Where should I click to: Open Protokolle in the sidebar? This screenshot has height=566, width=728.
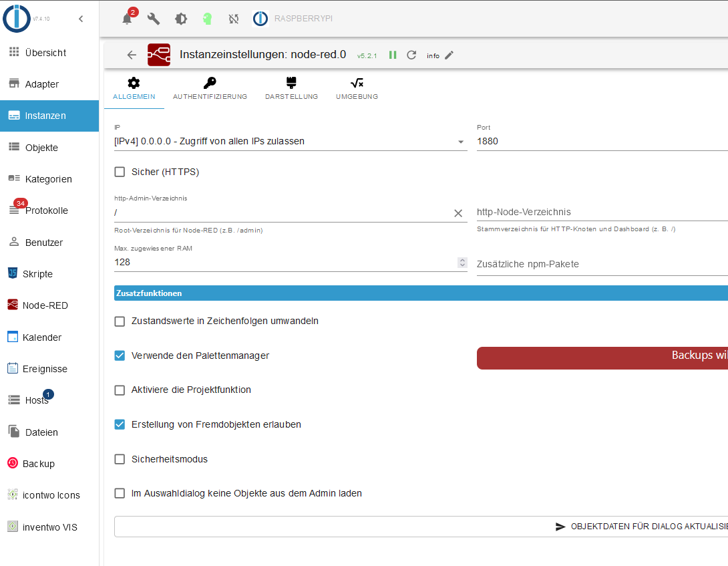click(x=49, y=210)
